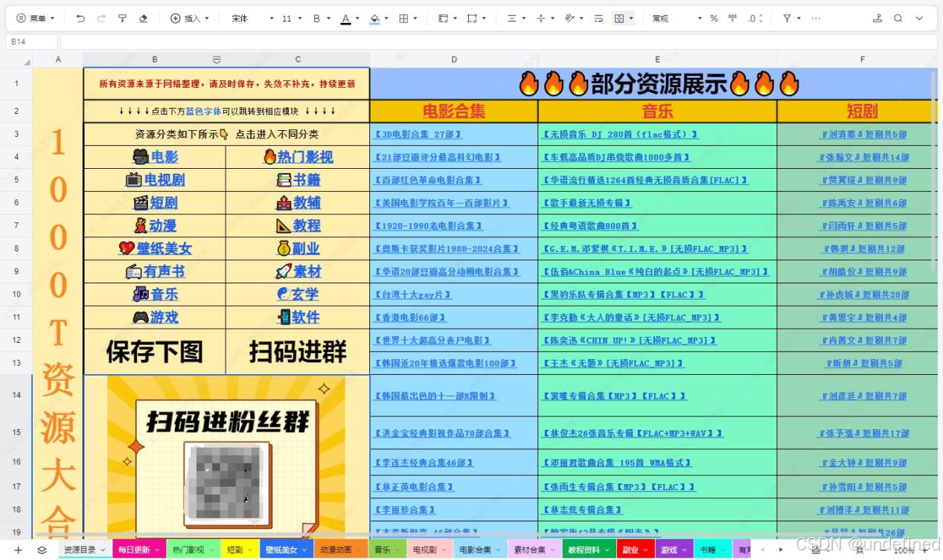Click the freeze panes icon in toolbar
The height and width of the screenshot is (560, 943).
pyautogui.click(x=444, y=18)
